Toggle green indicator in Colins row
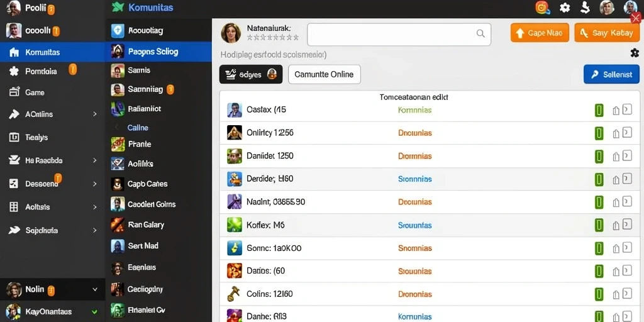 tap(599, 294)
